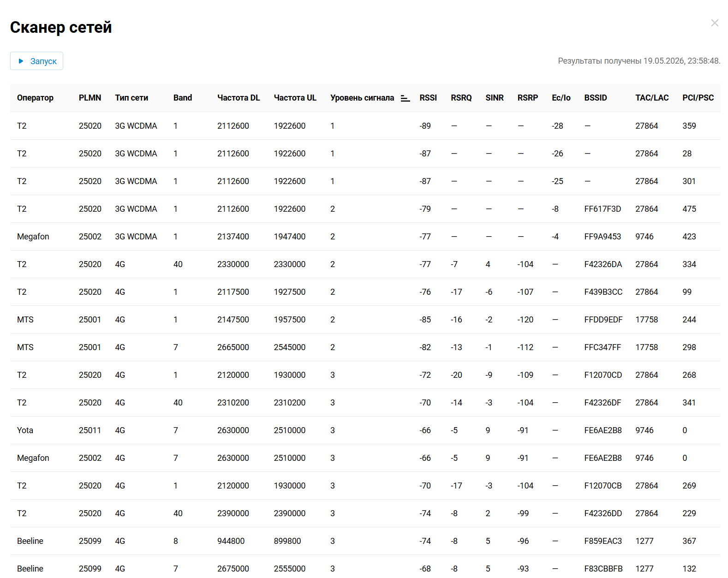The width and height of the screenshot is (728, 578).
Task: Select the T2 row with BSSID F42326DA
Action: pyautogui.click(x=365, y=264)
